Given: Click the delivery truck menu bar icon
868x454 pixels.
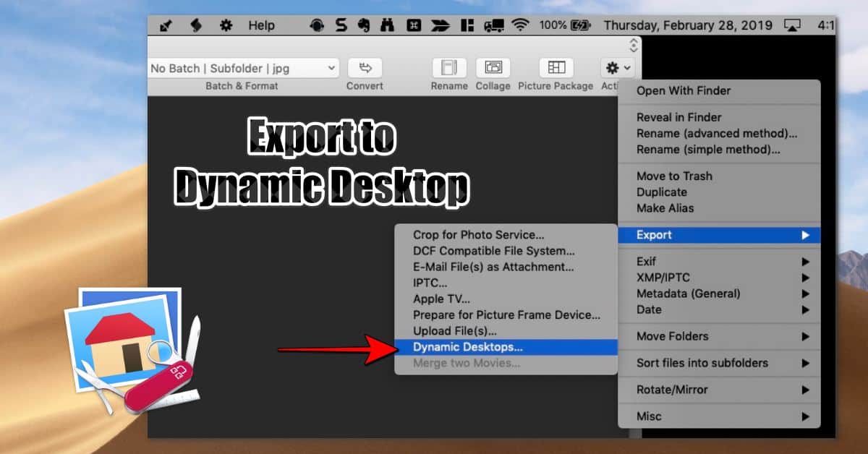Looking at the screenshot, I should (494, 25).
